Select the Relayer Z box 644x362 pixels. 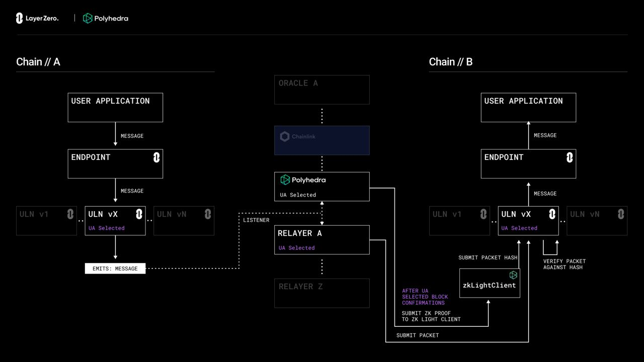tap(322, 293)
